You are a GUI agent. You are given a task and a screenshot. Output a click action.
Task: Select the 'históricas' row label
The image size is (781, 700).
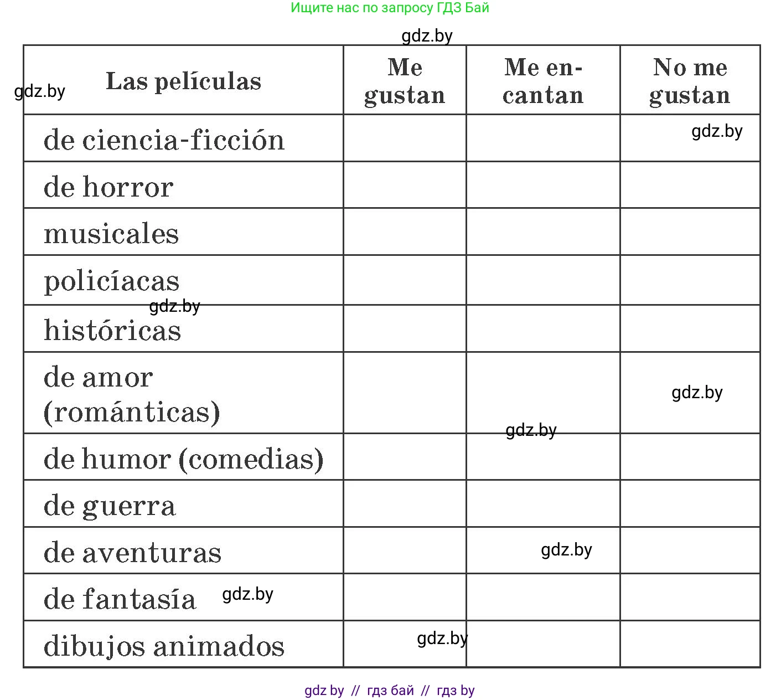pos(112,330)
